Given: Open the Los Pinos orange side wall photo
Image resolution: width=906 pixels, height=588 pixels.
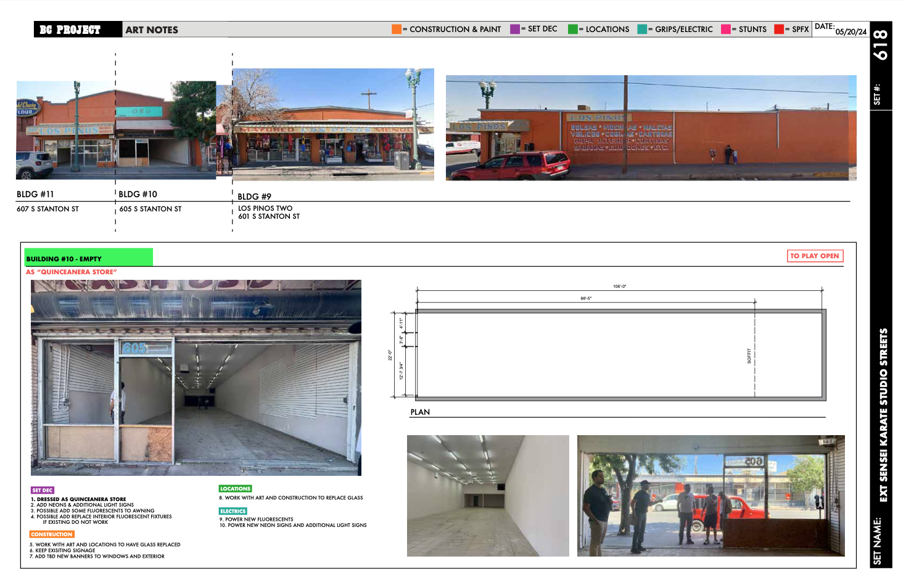Looking at the screenshot, I should click(x=651, y=128).
